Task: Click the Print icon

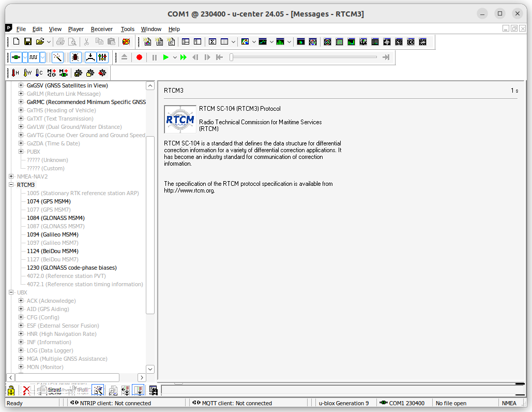Action: click(x=60, y=41)
